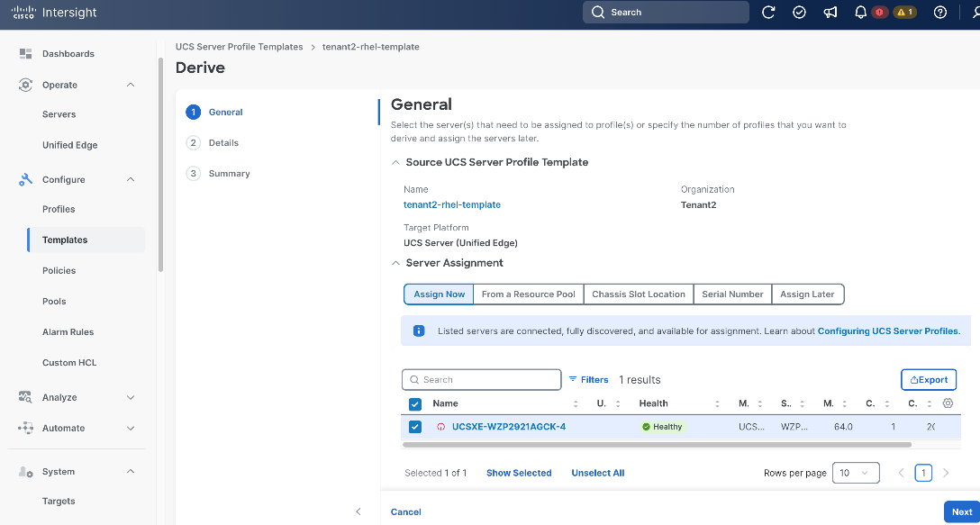The width and height of the screenshot is (980, 525).
Task: Collapse Source UCS Server Profile Template section
Action: (395, 162)
